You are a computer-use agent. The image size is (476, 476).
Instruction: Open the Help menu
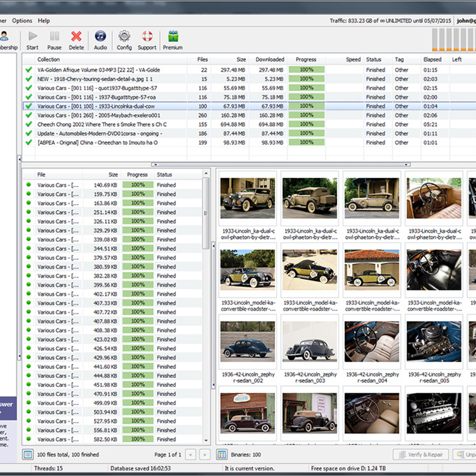[44, 21]
